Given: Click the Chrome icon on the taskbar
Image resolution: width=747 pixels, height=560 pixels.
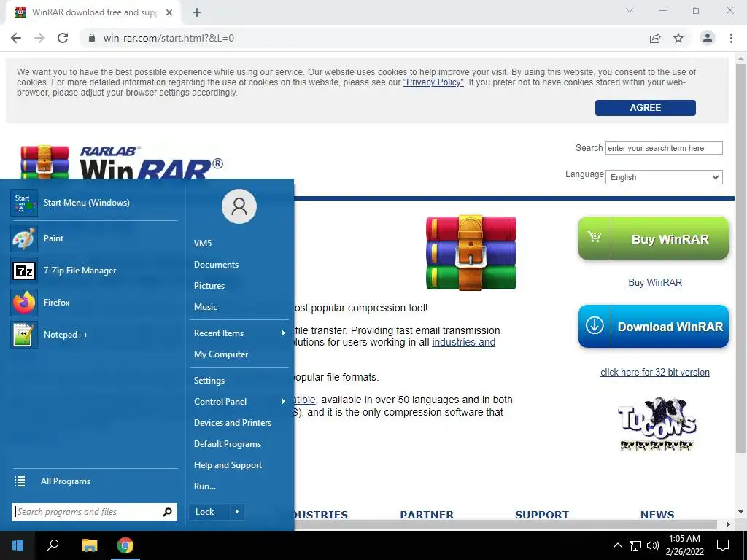Looking at the screenshot, I should 125,545.
